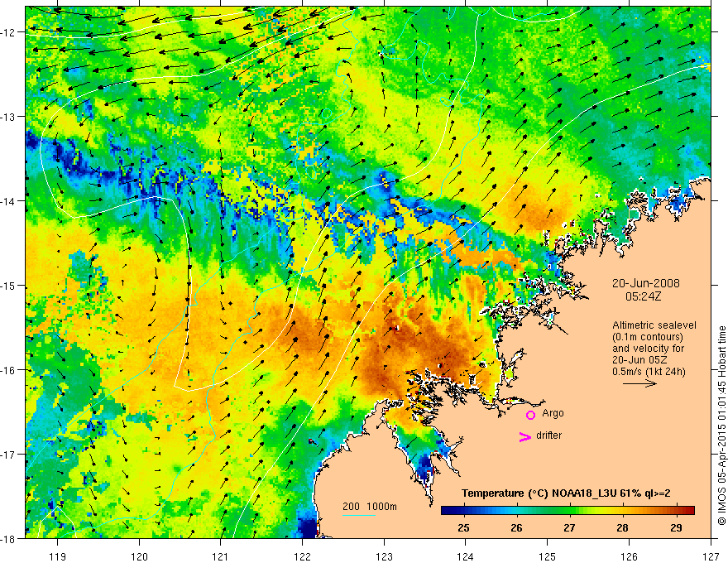
Task: Click longitude label 125 on bottom axis
Action: (548, 556)
